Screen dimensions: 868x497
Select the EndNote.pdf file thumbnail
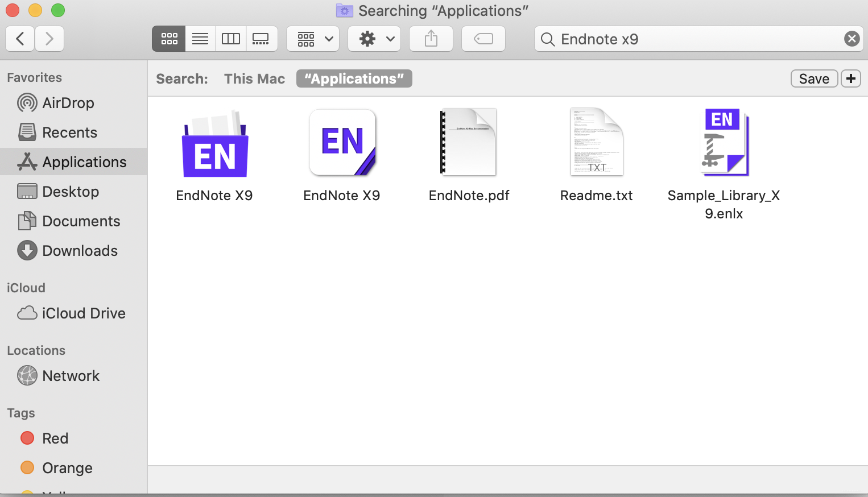469,142
